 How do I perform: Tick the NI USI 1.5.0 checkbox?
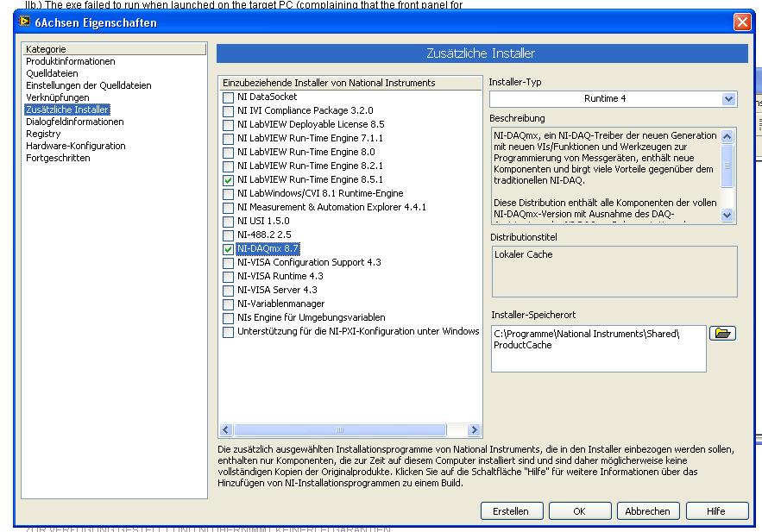228,222
